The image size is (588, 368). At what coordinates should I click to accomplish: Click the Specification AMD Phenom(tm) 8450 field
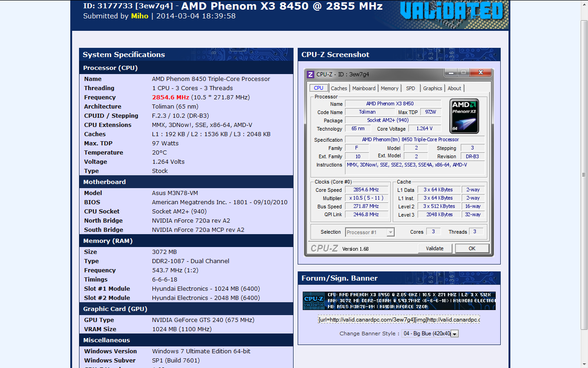(x=414, y=139)
